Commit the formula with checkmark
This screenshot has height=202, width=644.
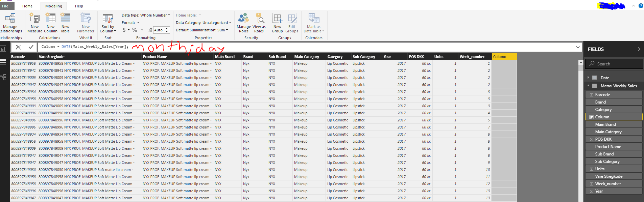pyautogui.click(x=31, y=47)
